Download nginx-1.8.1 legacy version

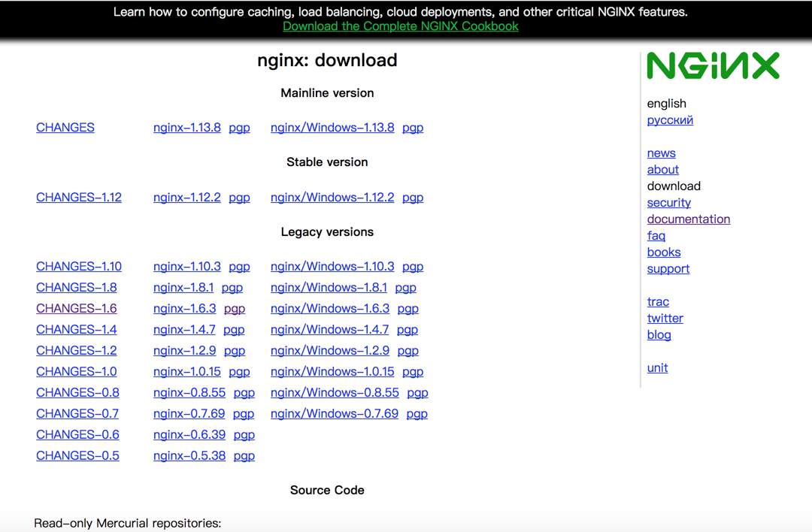point(183,287)
